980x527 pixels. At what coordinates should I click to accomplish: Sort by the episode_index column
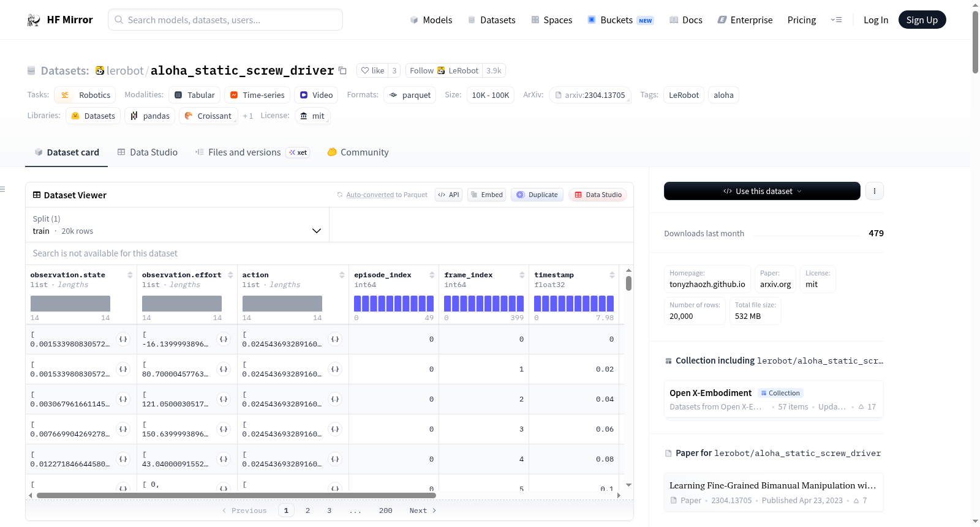432,275
